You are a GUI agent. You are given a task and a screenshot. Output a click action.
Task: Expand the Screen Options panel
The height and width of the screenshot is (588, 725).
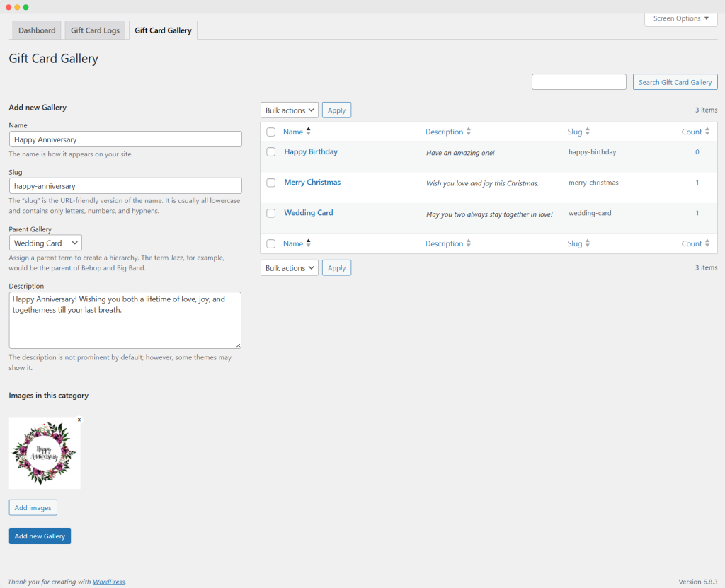coord(680,18)
